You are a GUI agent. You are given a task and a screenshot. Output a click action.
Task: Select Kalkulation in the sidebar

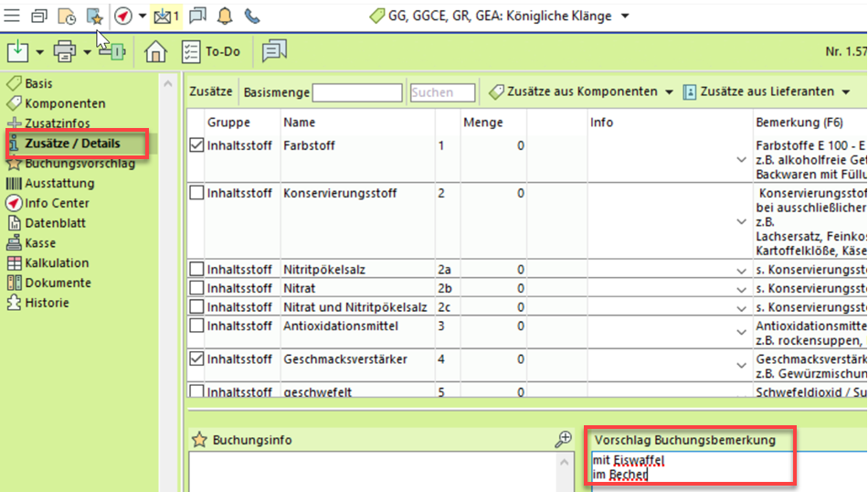tap(57, 262)
